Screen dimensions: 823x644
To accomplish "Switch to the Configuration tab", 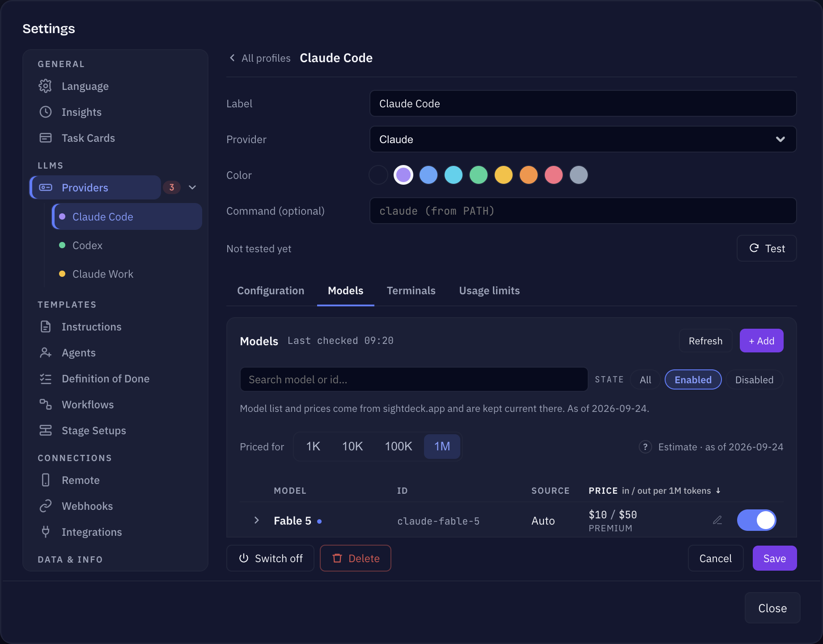I will tap(271, 291).
